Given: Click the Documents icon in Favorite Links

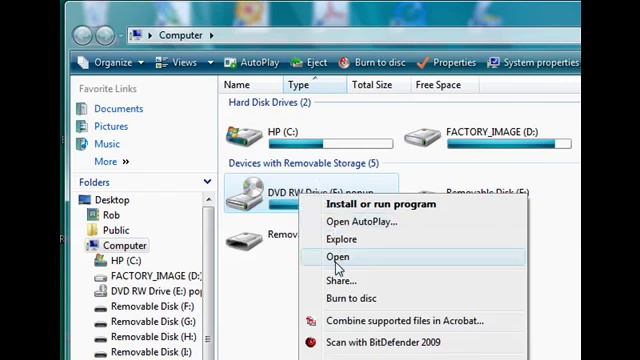Looking at the screenshot, I should (x=82, y=109).
